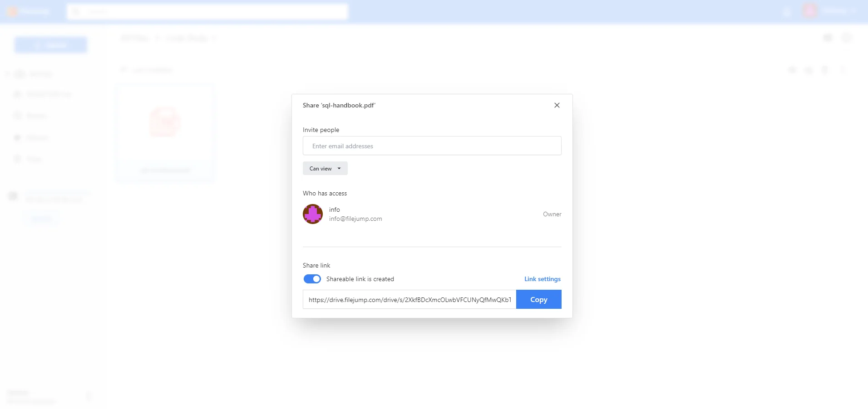Click the search magnifier icon
The image size is (868, 409).
point(76,12)
